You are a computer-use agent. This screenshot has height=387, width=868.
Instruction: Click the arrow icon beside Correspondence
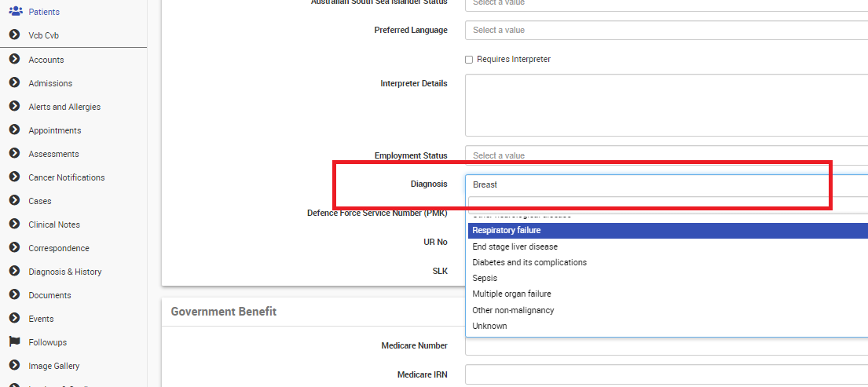coord(15,248)
